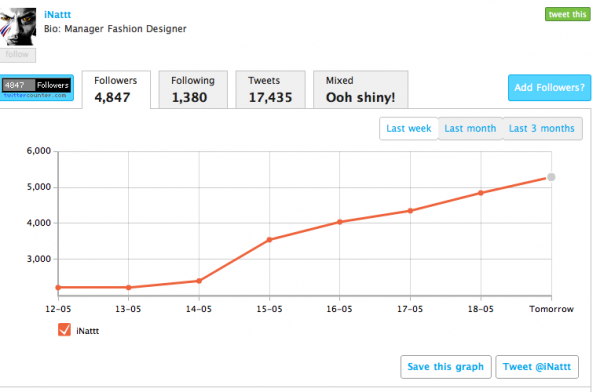Click the 5,000 y-axis label
Screen dimensions: 600x392
pos(39,187)
